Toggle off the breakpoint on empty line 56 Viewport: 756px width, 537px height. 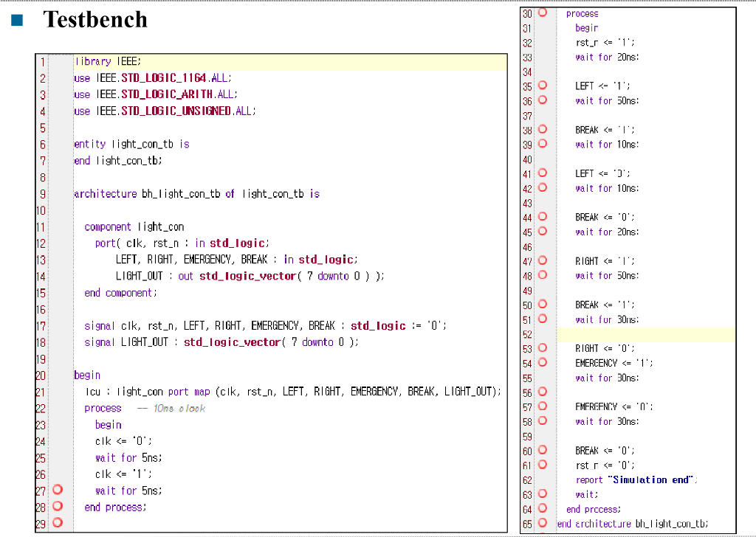[x=543, y=392]
